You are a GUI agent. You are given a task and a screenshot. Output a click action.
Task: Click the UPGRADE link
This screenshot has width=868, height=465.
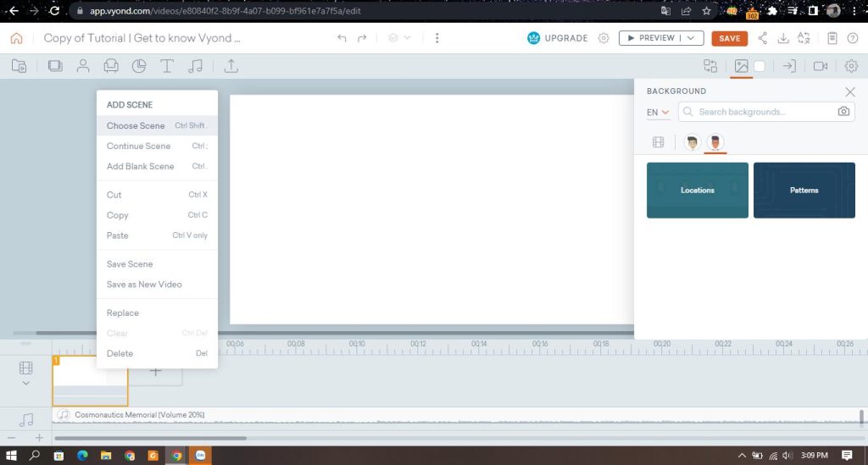[x=558, y=38]
